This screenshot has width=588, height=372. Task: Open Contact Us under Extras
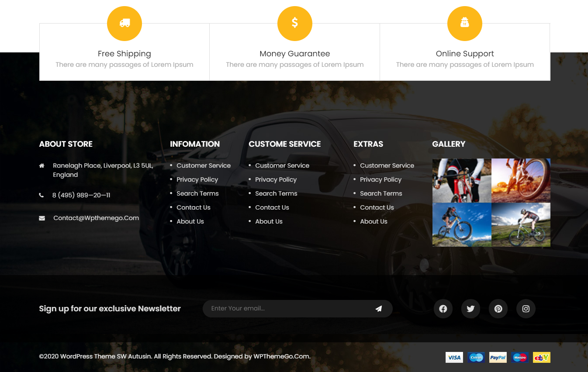(377, 207)
